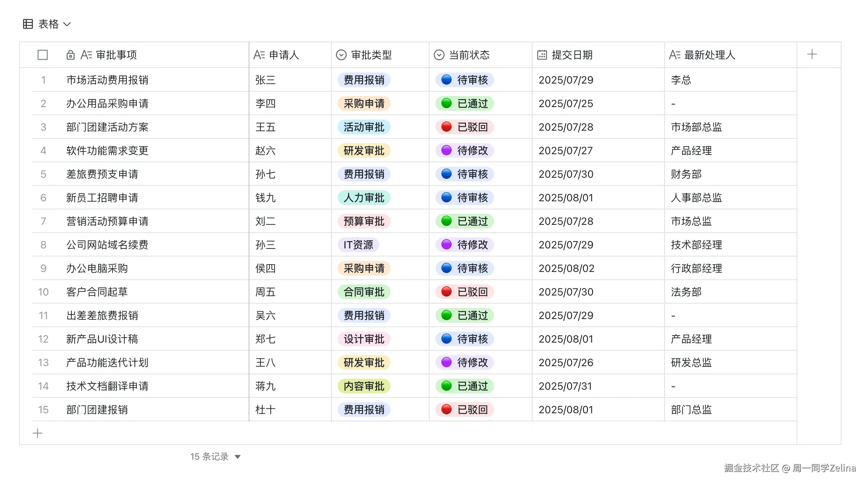Click the select-type icon beside 审批类型
Viewport: 868px width, 485px height.
click(341, 55)
